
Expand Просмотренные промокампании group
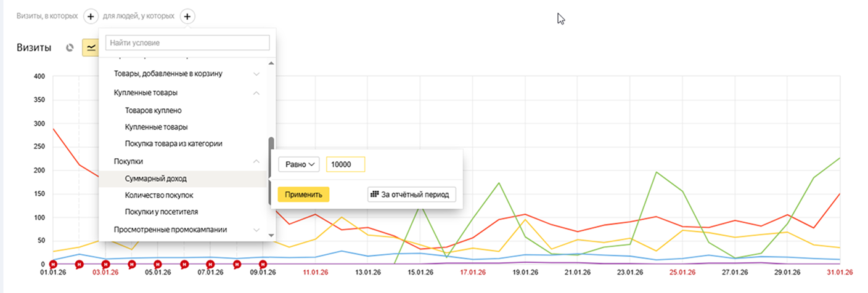256,230
